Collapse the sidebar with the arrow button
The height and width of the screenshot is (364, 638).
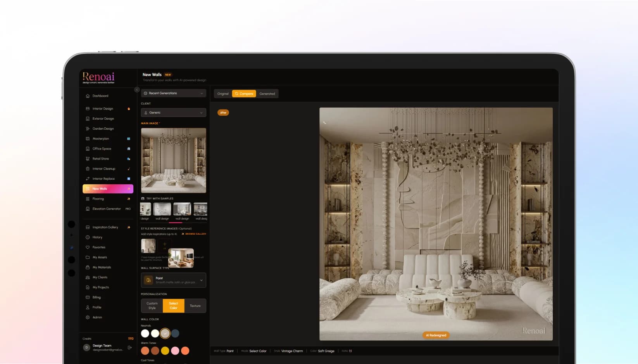coord(137,89)
